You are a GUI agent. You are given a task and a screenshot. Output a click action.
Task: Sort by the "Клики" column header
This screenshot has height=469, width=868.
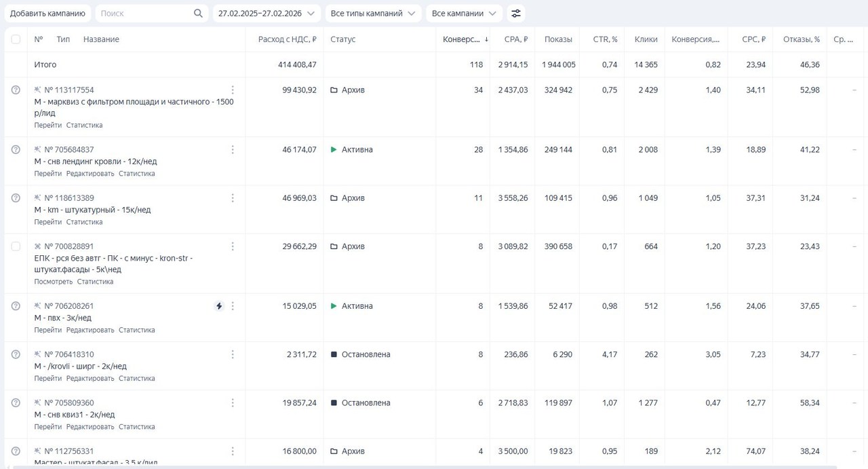click(646, 39)
